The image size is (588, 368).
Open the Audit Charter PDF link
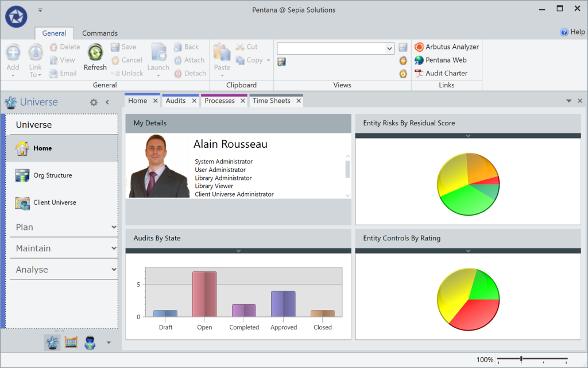(441, 73)
